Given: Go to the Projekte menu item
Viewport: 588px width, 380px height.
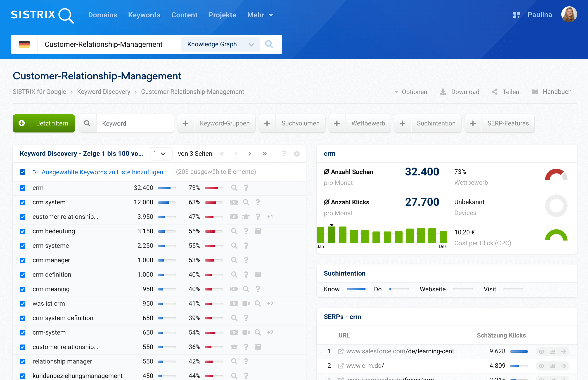Looking at the screenshot, I should (x=222, y=15).
